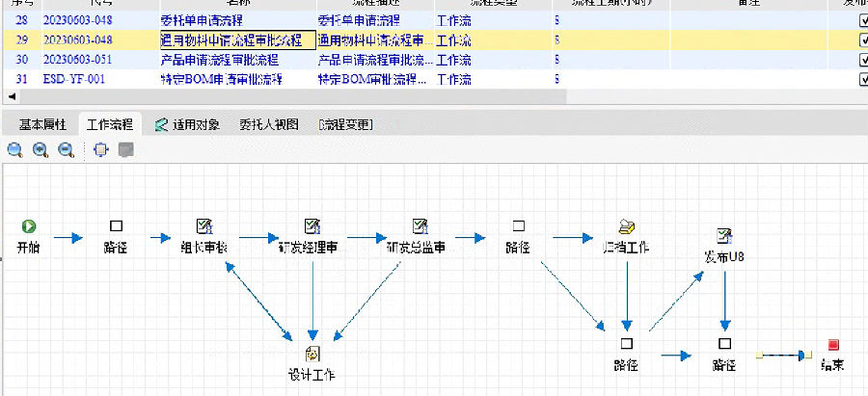Select the 路径 node directly below 归档工作
Viewport: 868px width, 396px height.
pyautogui.click(x=626, y=343)
